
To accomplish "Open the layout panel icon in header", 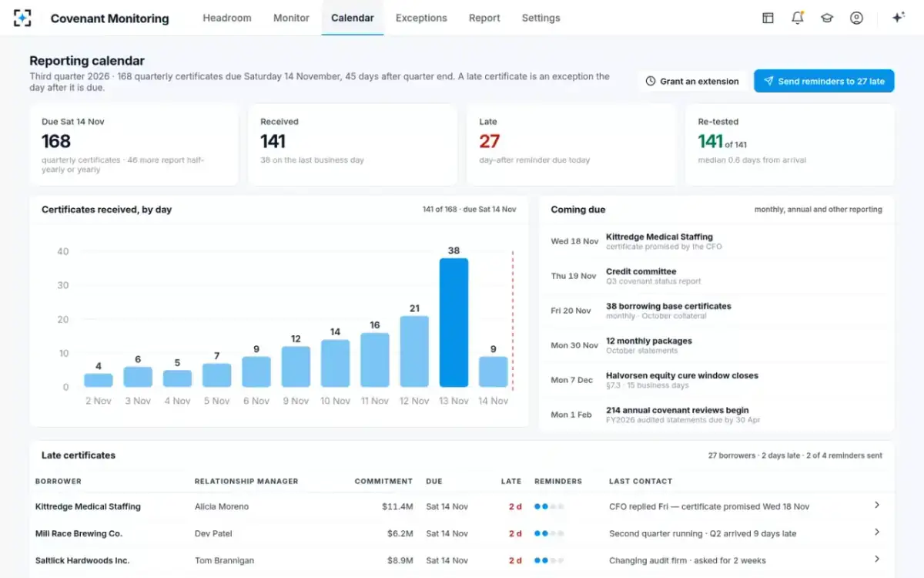I will pos(768,18).
